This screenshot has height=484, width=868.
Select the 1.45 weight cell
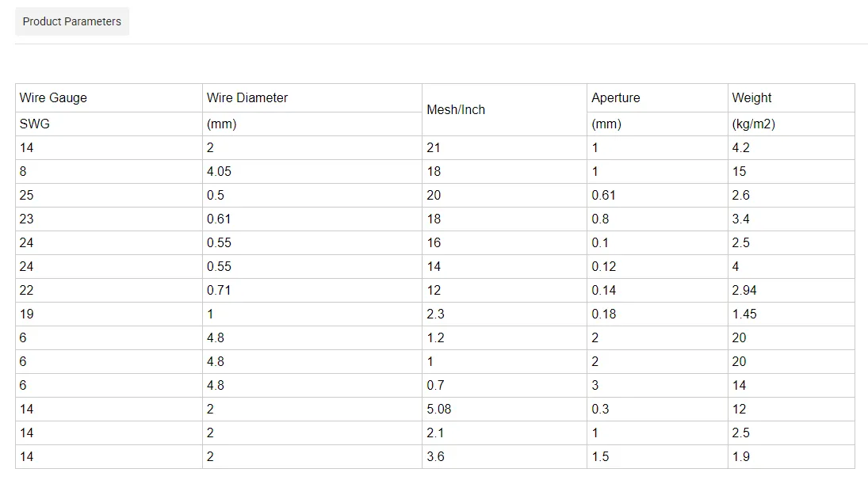tap(744, 314)
